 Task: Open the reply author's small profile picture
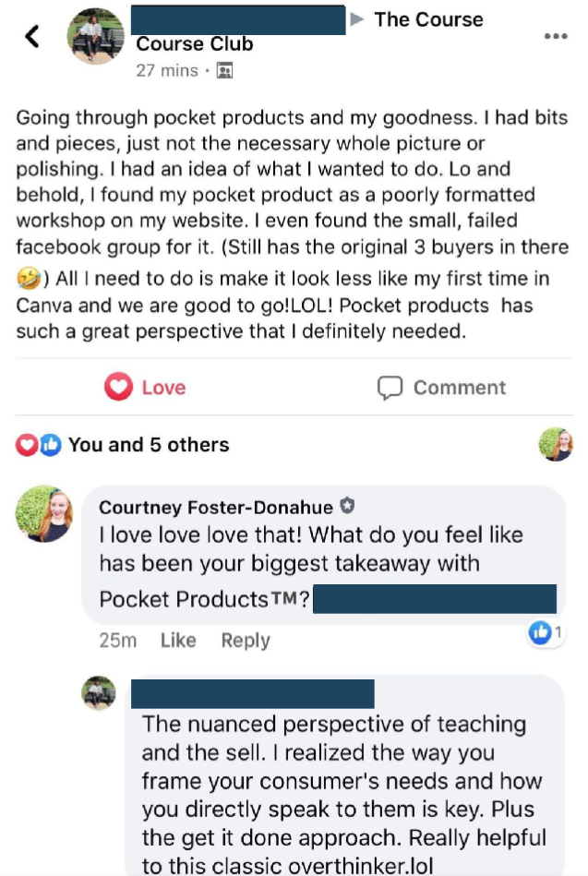click(x=99, y=691)
